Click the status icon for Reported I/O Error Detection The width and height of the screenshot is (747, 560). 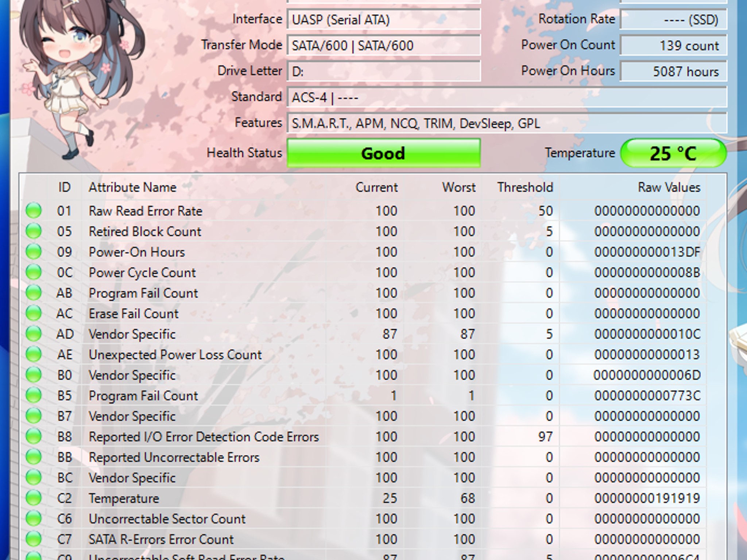click(34, 436)
